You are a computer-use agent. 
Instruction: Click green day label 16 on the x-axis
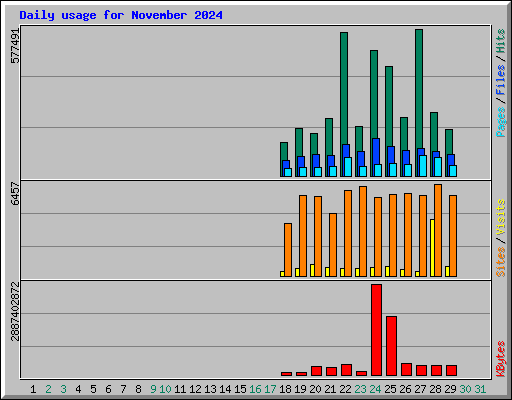pyautogui.click(x=255, y=389)
